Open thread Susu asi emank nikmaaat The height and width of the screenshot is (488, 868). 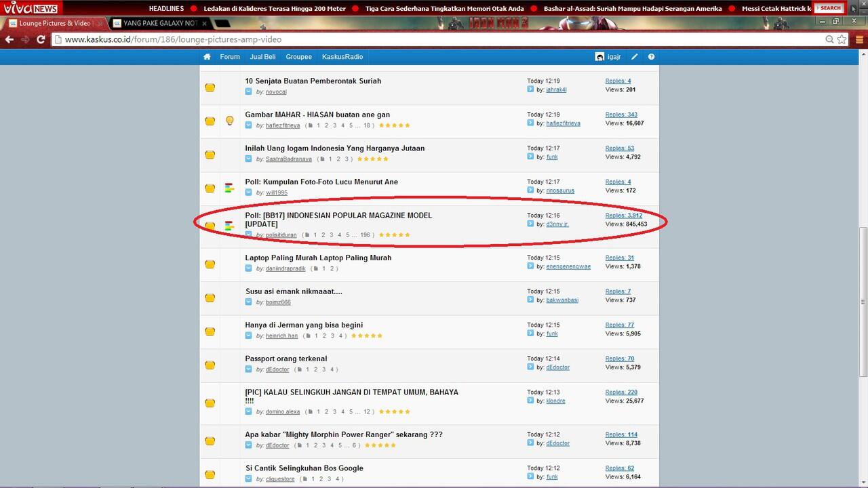(294, 291)
